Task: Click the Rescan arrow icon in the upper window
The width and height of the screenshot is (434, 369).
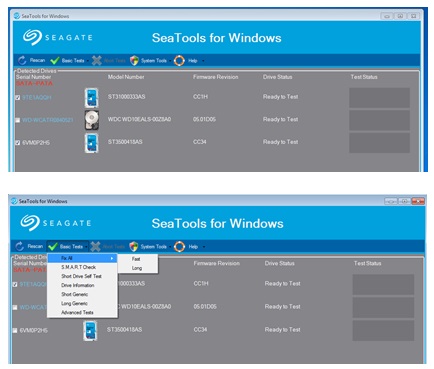Action: tap(22, 60)
